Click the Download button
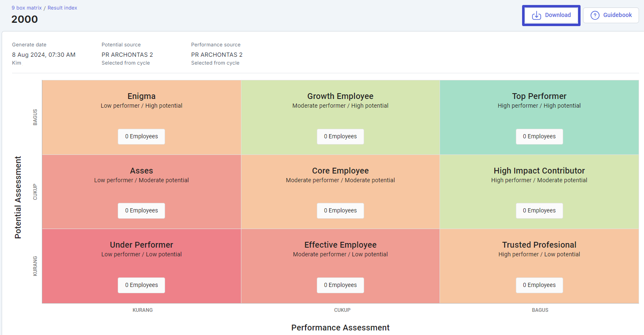 point(551,15)
